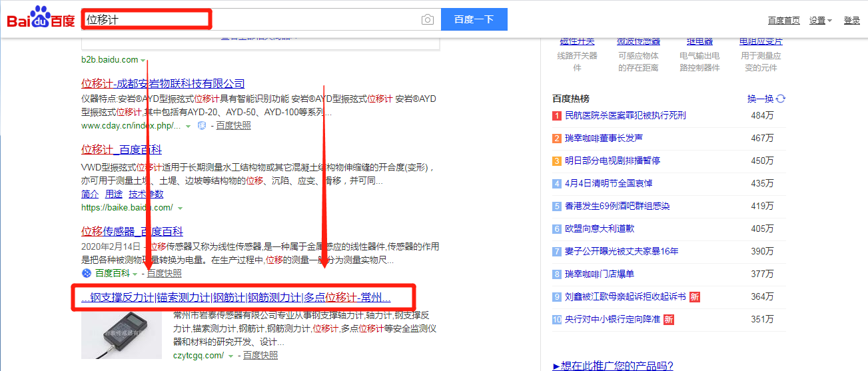This screenshot has height=371, width=868.
Task: Go to 百度首页 in top navigation
Action: (x=783, y=21)
